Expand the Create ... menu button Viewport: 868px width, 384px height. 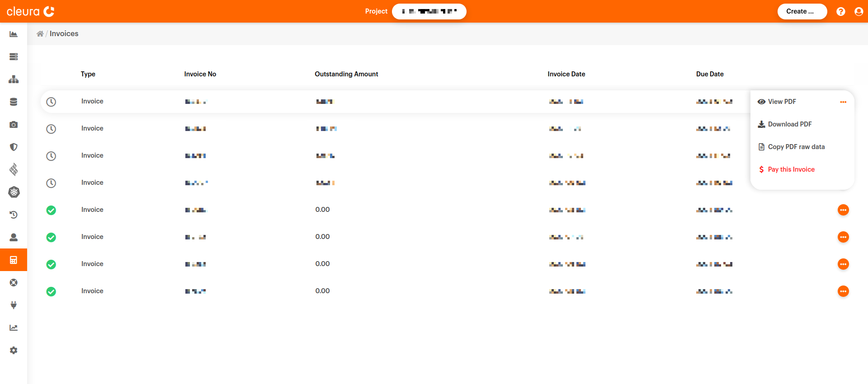coord(802,11)
